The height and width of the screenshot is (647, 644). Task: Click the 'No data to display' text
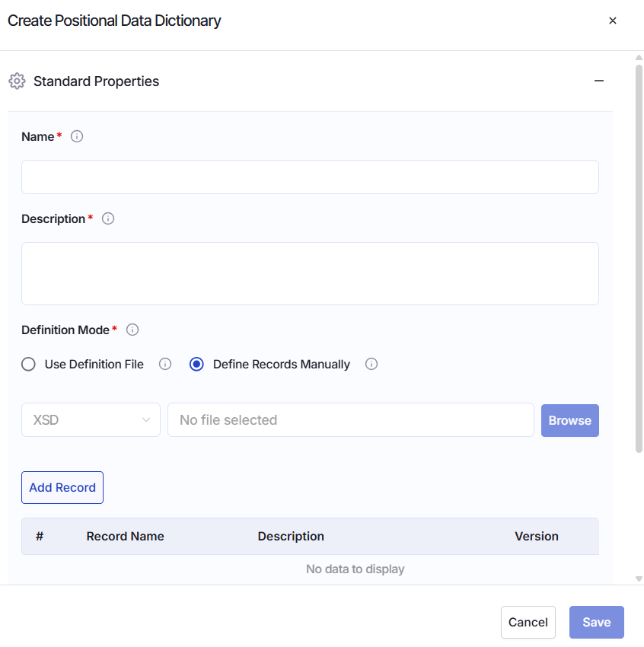[355, 569]
